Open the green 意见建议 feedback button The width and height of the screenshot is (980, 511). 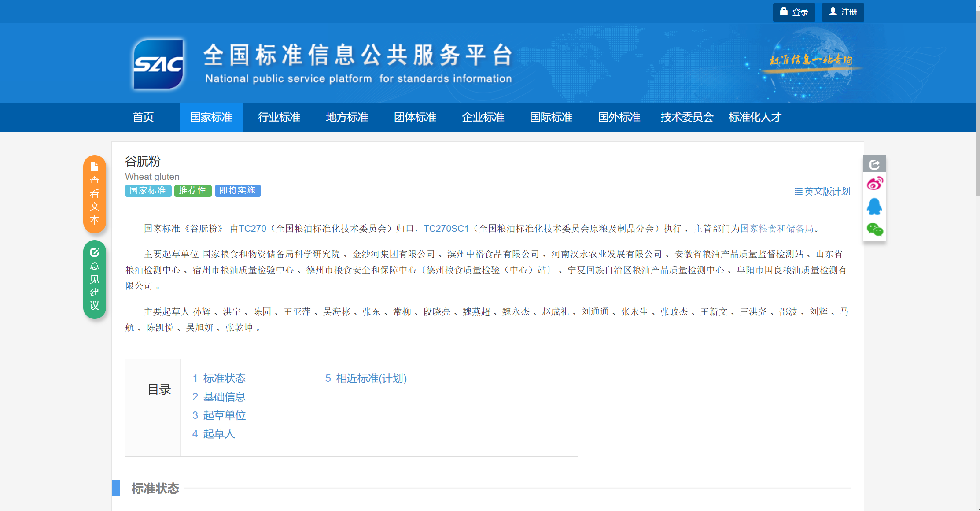[x=95, y=279]
